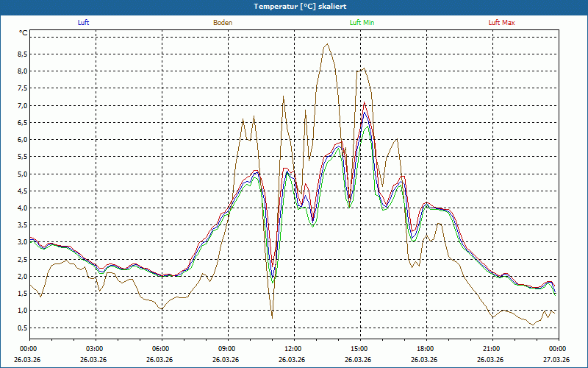Image resolution: width=588 pixels, height=368 pixels.
Task: Click the 27.03.26 date label
Action: coord(557,360)
